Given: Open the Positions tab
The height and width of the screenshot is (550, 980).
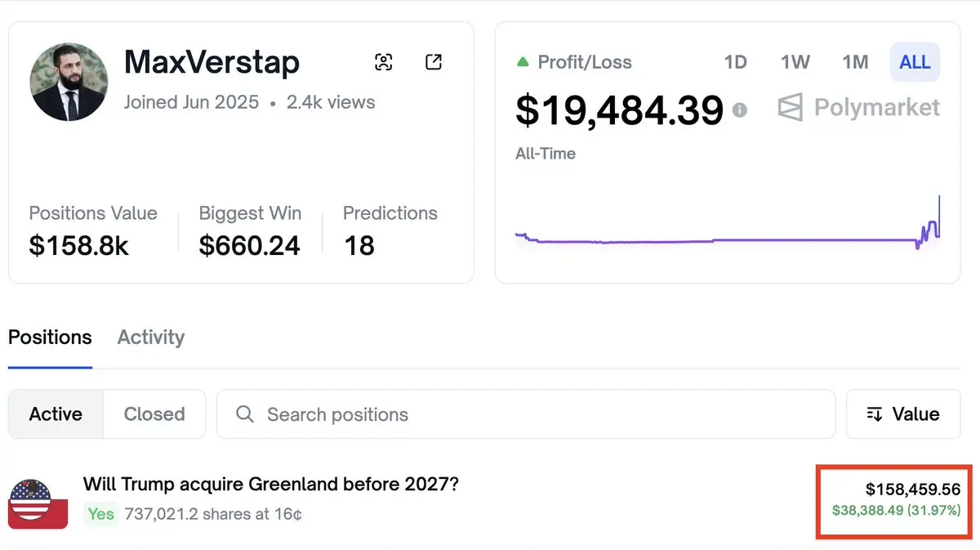Looking at the screenshot, I should point(50,338).
